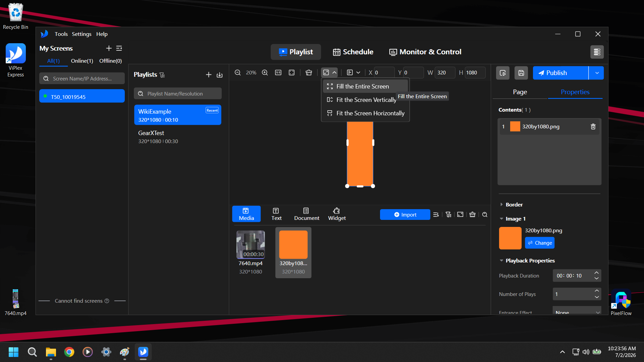Open the Text content tab
The image size is (644, 362).
coord(276,214)
